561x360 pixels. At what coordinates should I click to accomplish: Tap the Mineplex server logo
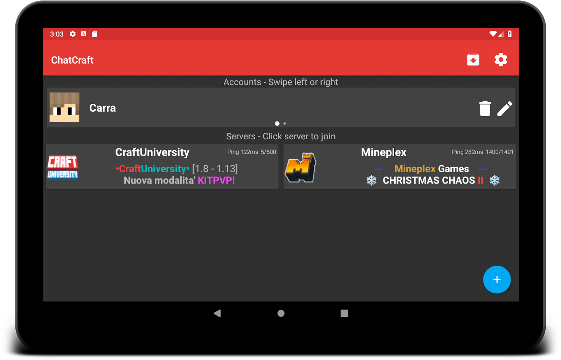[301, 167]
